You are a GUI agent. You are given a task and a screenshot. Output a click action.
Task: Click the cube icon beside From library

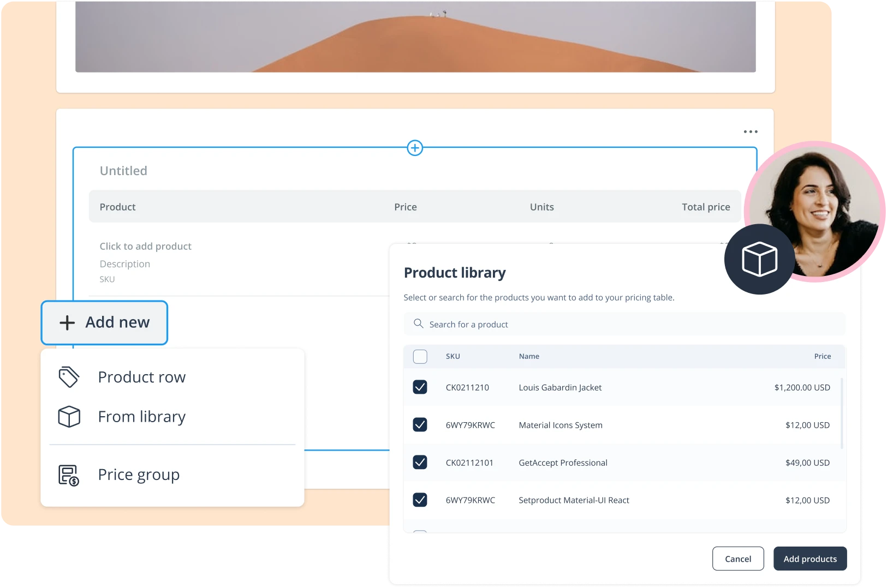coord(69,416)
